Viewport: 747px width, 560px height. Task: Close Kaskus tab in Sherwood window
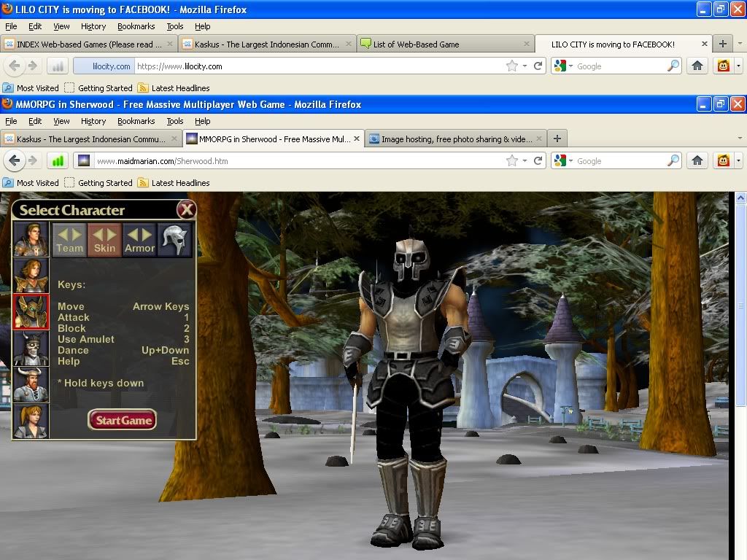click(174, 139)
